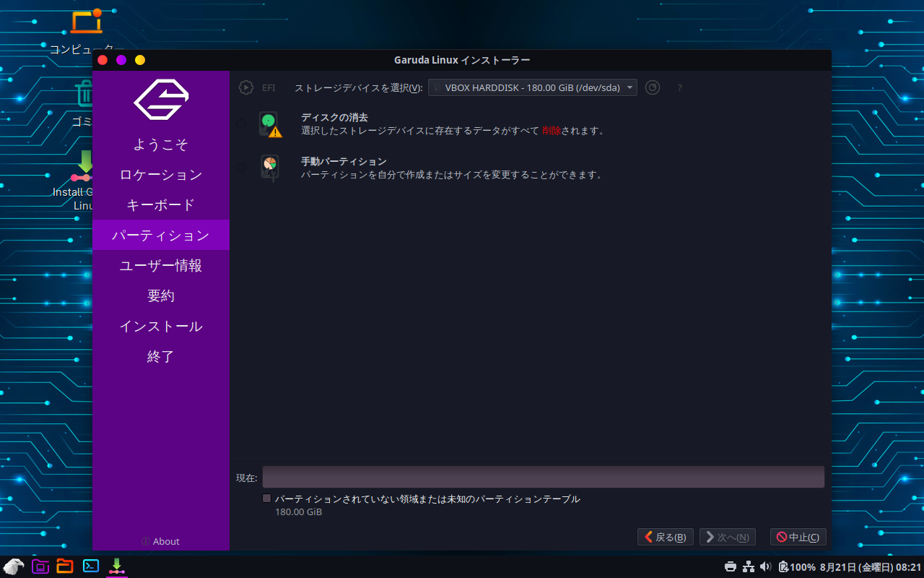Image resolution: width=924 pixels, height=578 pixels.
Task: Click the 手動パーティション title text
Action: (344, 162)
